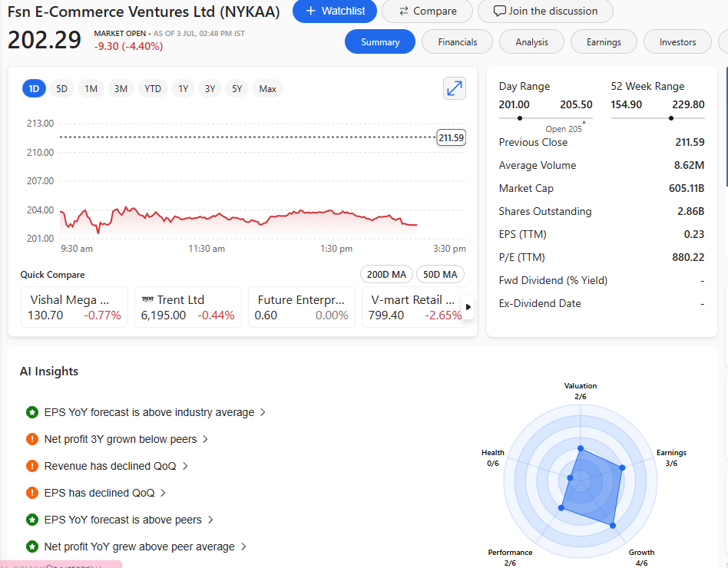Viewport: 728px width, 568px height.
Task: Expand 'EPS YoY forecast is above industry average' chevron
Action: (263, 412)
